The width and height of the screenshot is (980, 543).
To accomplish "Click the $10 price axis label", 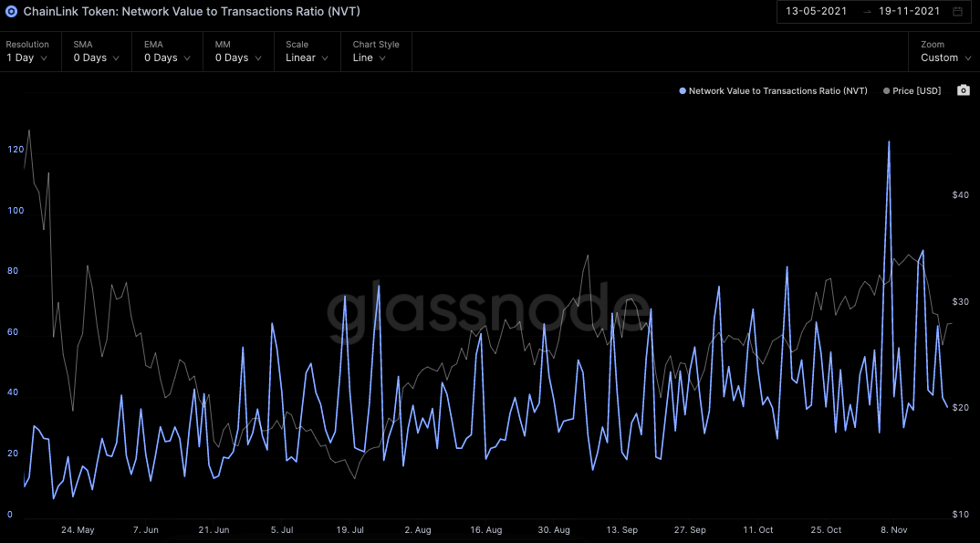I will (961, 515).
